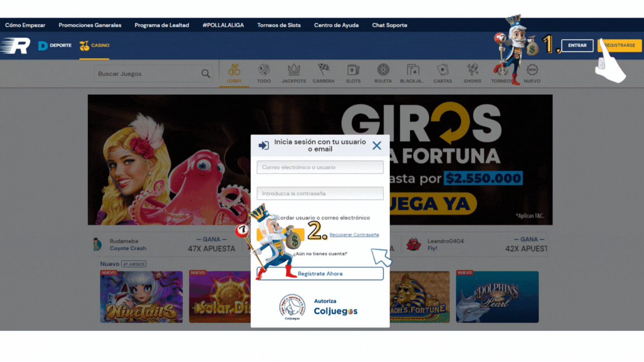Click the ENTRAR login button

577,46
